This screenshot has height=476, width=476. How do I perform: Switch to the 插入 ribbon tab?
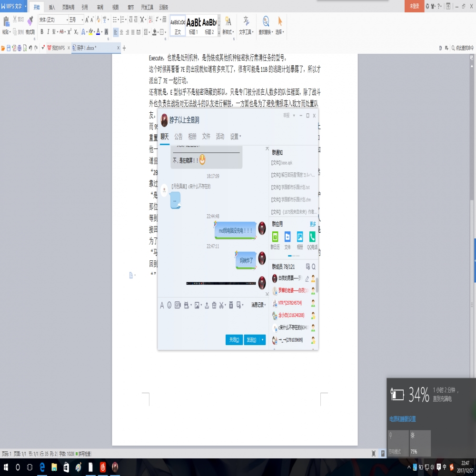point(51,8)
